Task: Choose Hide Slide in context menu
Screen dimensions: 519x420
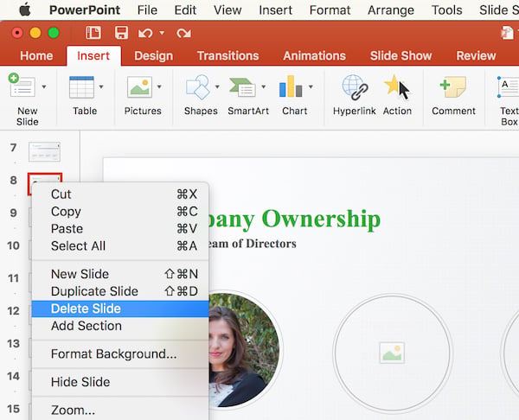Action: 120,382
